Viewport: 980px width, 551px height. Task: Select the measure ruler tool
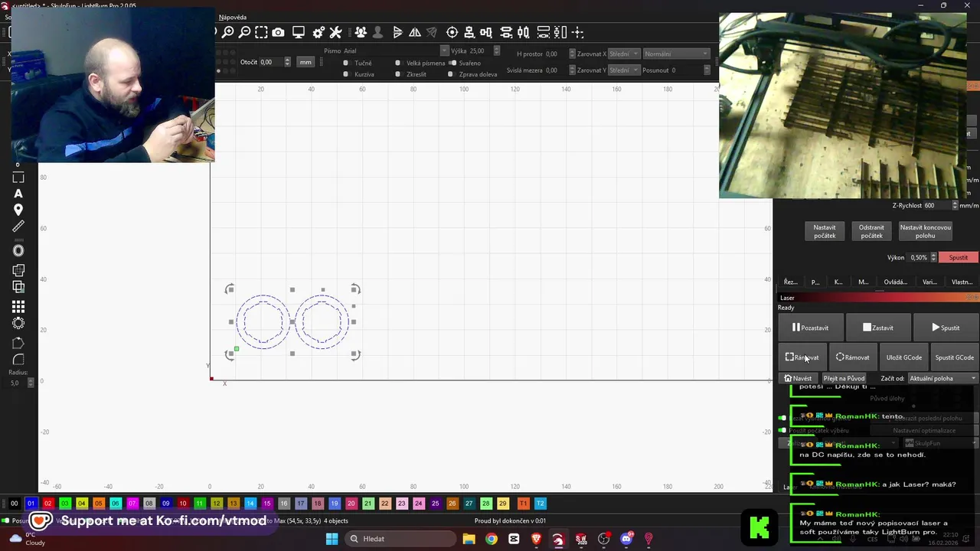coord(18,227)
